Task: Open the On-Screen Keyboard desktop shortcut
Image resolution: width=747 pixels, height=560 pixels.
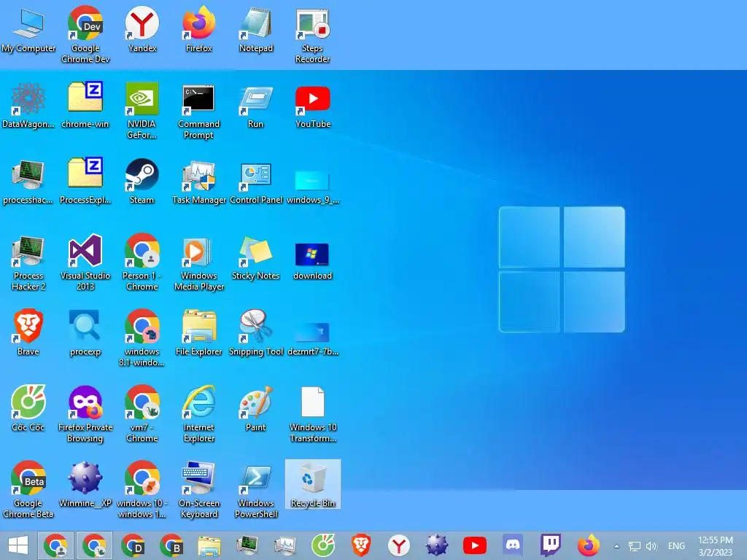Action: pos(198,489)
